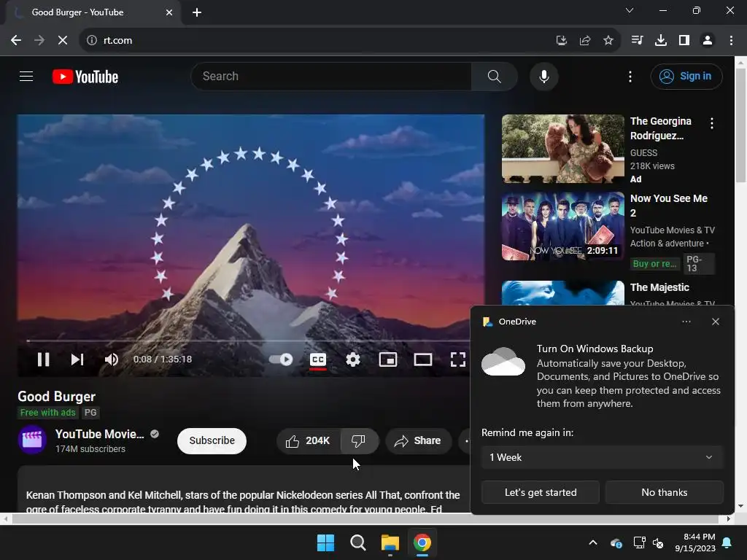Go to YouTube home logo
The width and height of the screenshot is (747, 560).
point(85,77)
